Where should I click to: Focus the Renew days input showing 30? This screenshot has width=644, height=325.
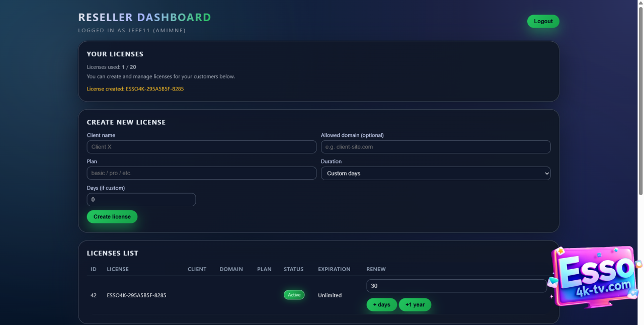[x=456, y=286]
